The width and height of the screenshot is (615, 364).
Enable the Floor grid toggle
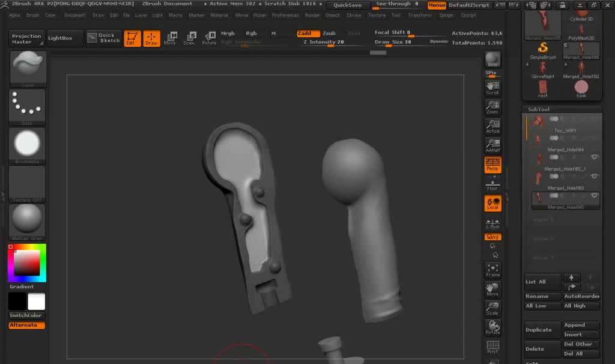492,184
